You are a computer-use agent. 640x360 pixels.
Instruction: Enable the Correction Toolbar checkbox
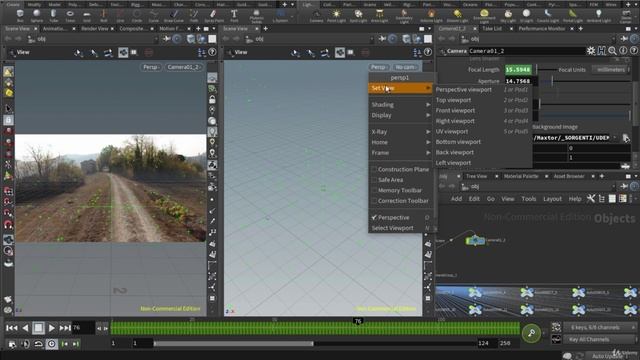pyautogui.click(x=374, y=201)
